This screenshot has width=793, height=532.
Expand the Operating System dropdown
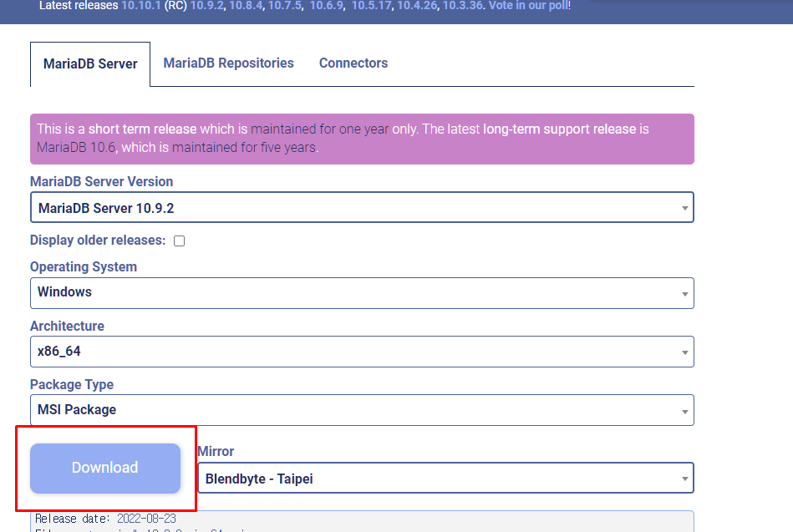click(362, 293)
